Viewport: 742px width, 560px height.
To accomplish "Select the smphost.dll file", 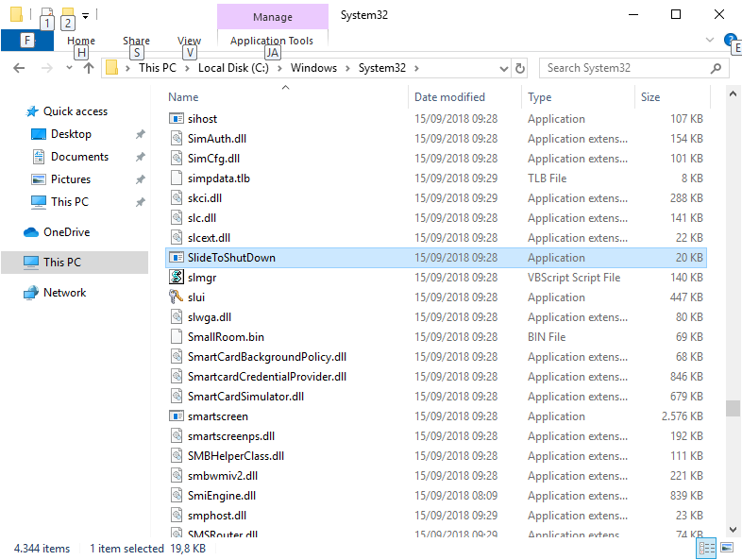I will click(436, 515).
